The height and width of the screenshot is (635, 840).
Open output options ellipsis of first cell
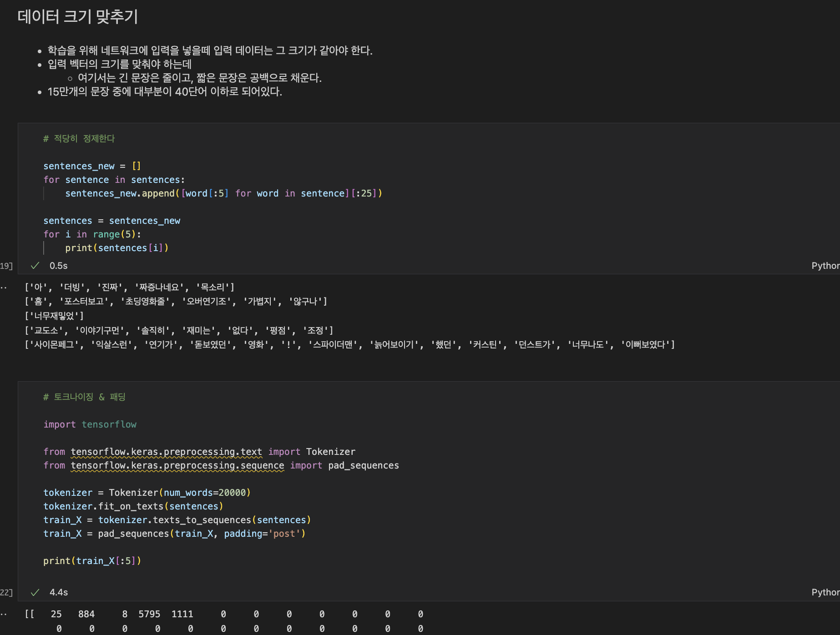(4, 287)
